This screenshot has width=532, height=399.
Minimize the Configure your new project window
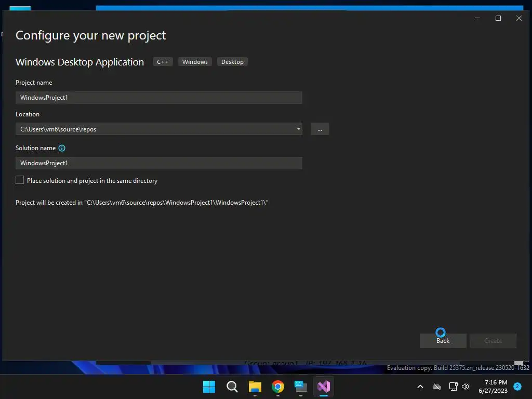[477, 18]
